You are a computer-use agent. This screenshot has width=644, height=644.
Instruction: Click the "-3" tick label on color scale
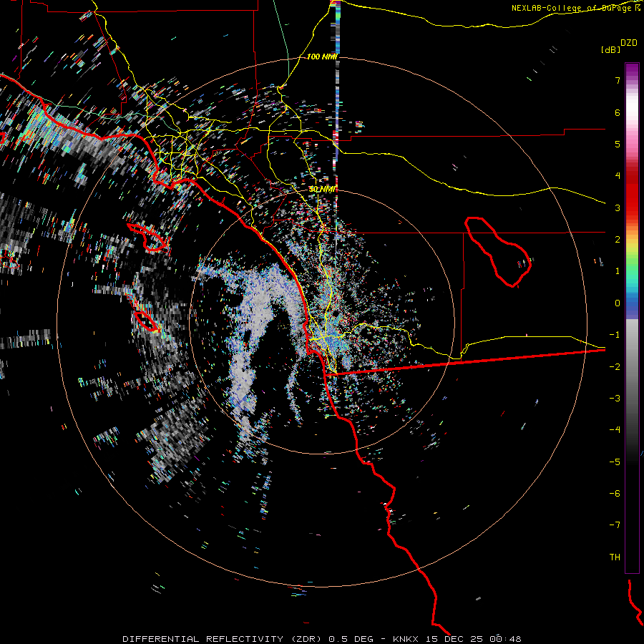[615, 399]
